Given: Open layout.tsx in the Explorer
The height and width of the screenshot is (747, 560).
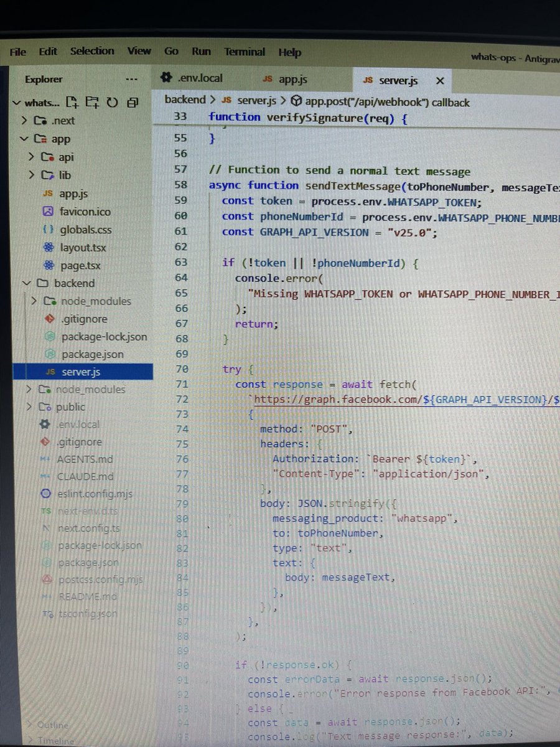Looking at the screenshot, I should pyautogui.click(x=83, y=247).
